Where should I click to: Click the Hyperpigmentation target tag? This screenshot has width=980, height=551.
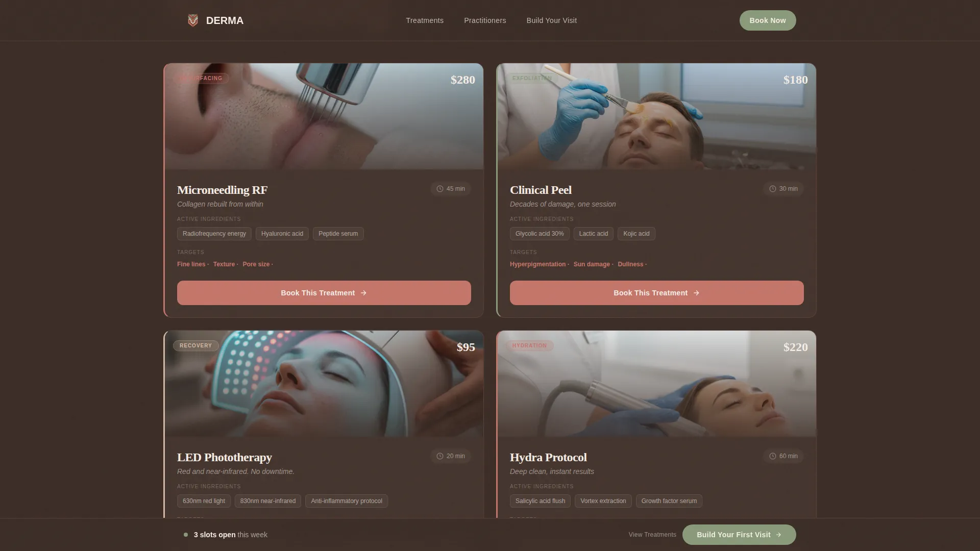[540, 264]
